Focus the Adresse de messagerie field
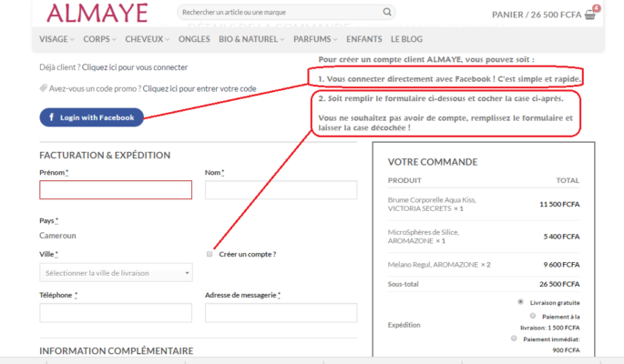The width and height of the screenshot is (624, 364). (x=281, y=313)
